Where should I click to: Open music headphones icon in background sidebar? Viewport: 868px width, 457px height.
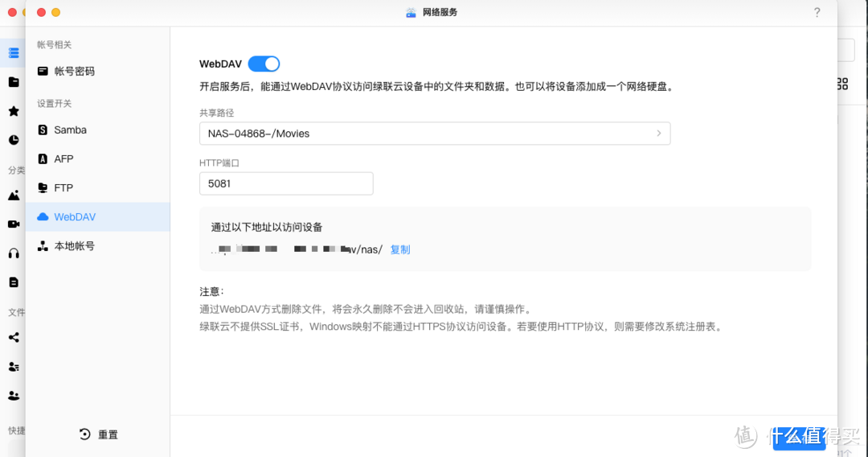(x=14, y=253)
